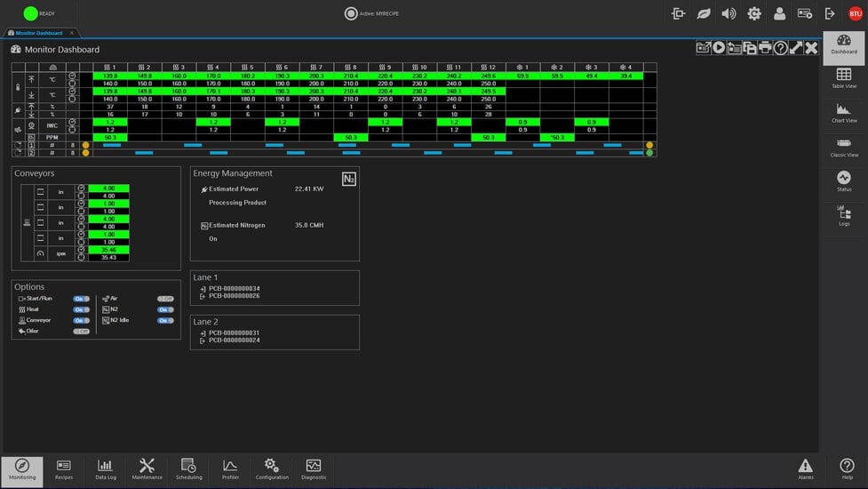Click the user account icon
The image size is (868, 489).
click(x=779, y=13)
